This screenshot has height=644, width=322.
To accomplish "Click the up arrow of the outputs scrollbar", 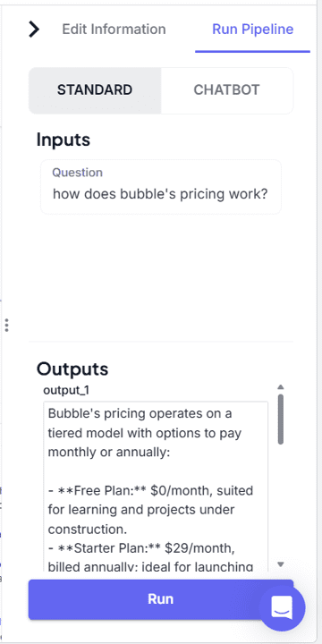I will [281, 387].
